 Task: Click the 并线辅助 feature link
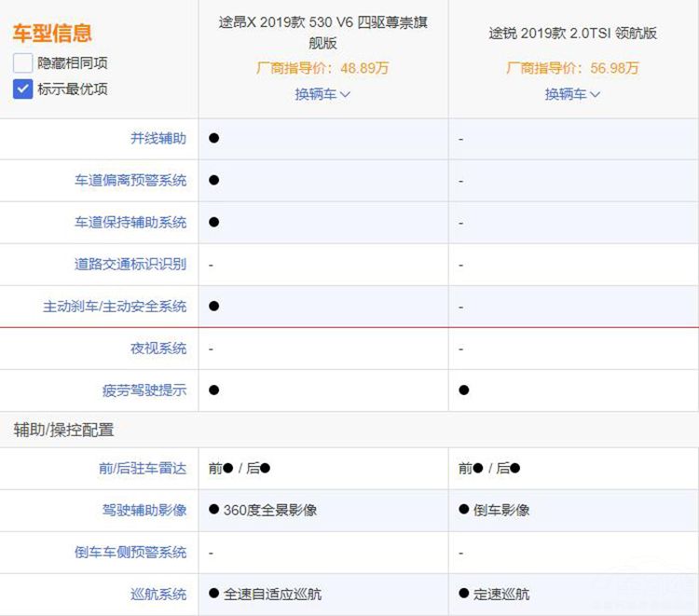[x=158, y=138]
